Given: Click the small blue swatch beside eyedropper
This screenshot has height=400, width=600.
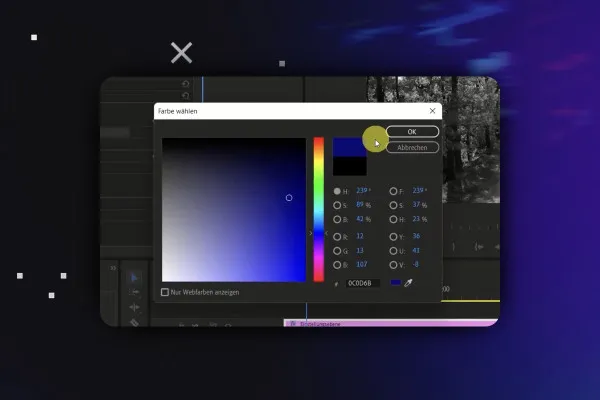Looking at the screenshot, I should (x=395, y=282).
